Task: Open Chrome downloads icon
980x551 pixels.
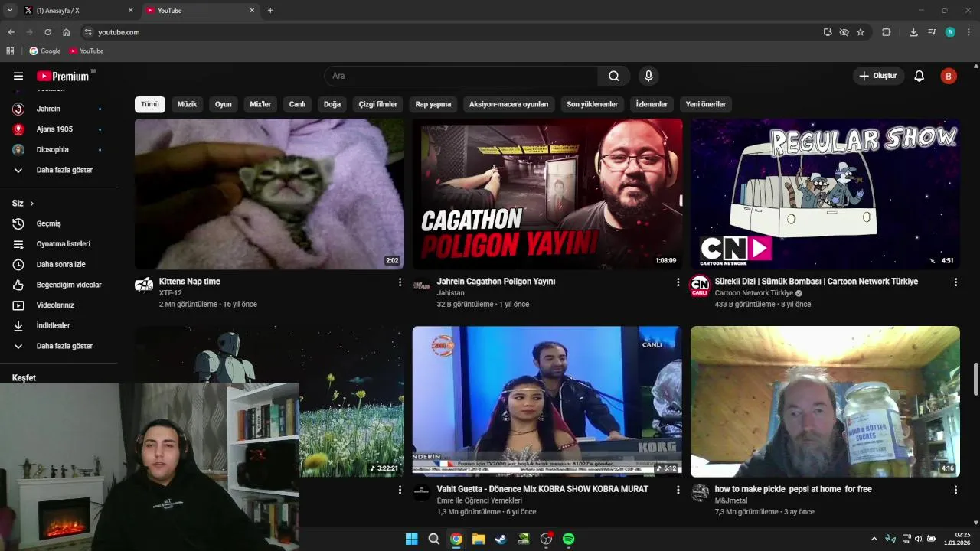Action: coord(913,32)
